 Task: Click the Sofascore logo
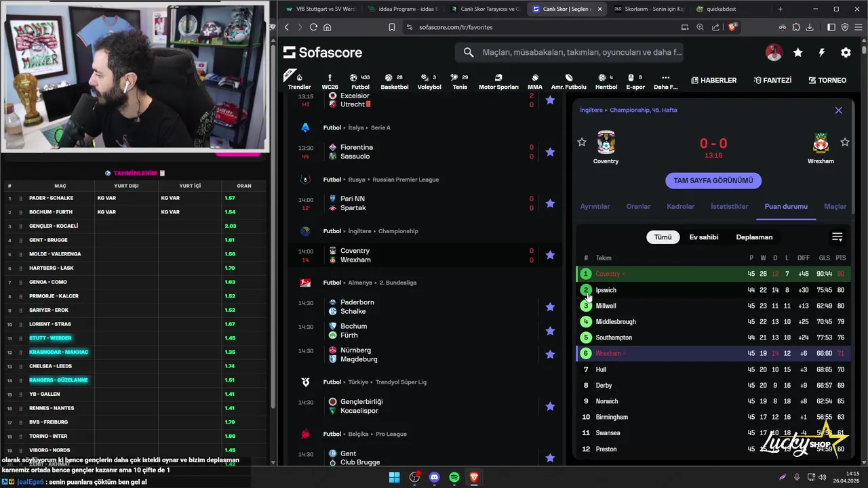[x=323, y=52]
